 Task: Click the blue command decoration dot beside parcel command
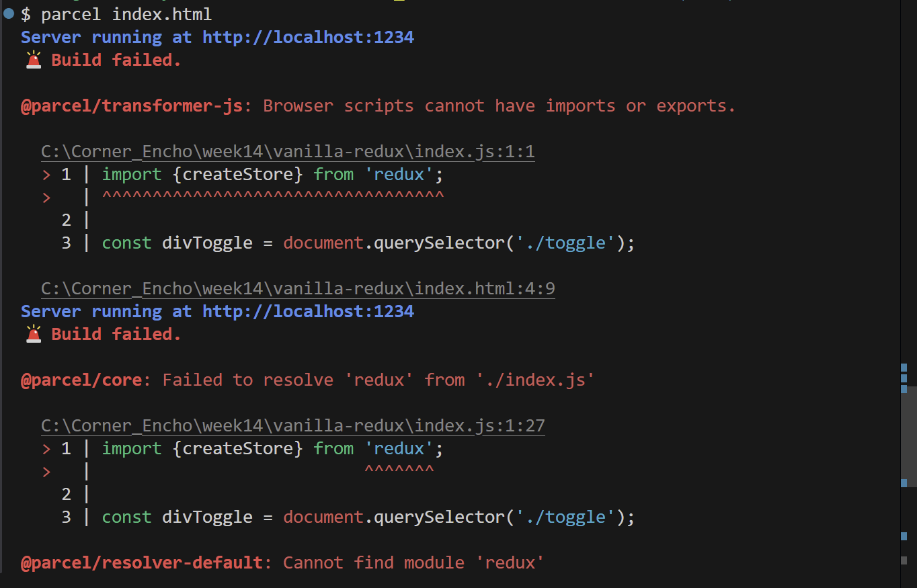[x=9, y=13]
